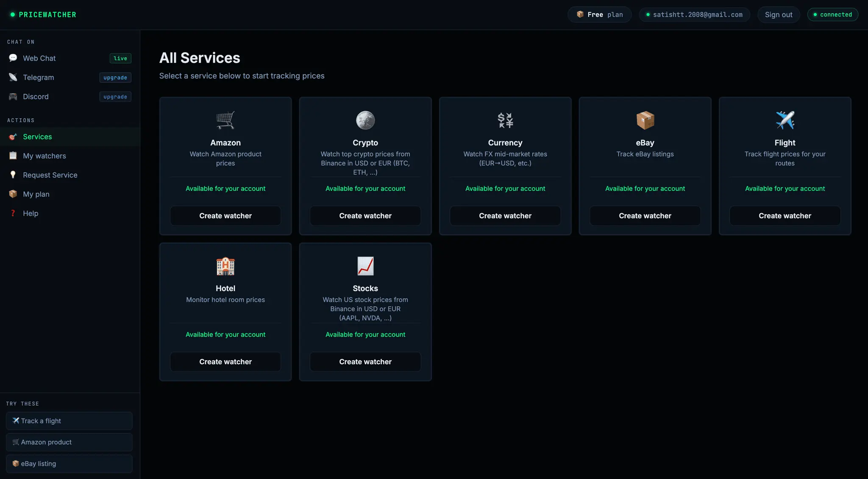Click the Flight airplane icon
This screenshot has height=479, width=868.
click(785, 120)
